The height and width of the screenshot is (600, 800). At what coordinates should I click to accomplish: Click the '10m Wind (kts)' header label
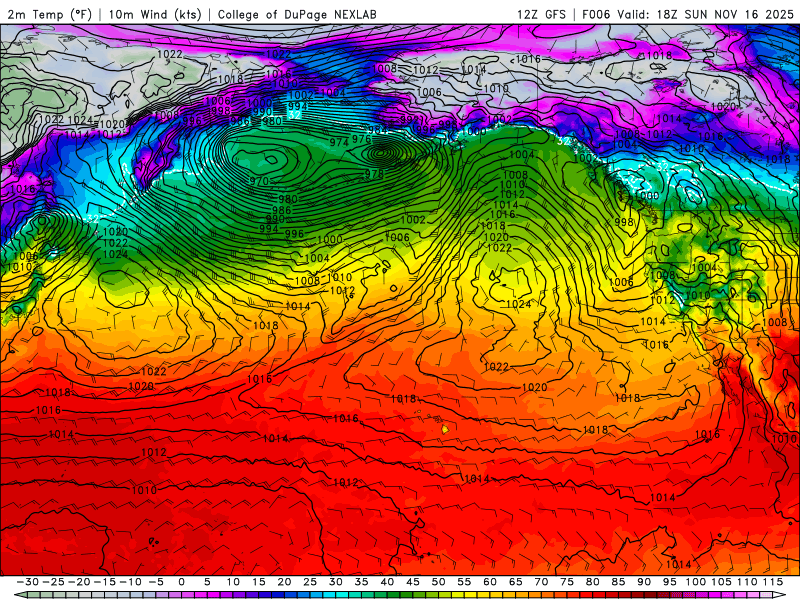pos(155,14)
